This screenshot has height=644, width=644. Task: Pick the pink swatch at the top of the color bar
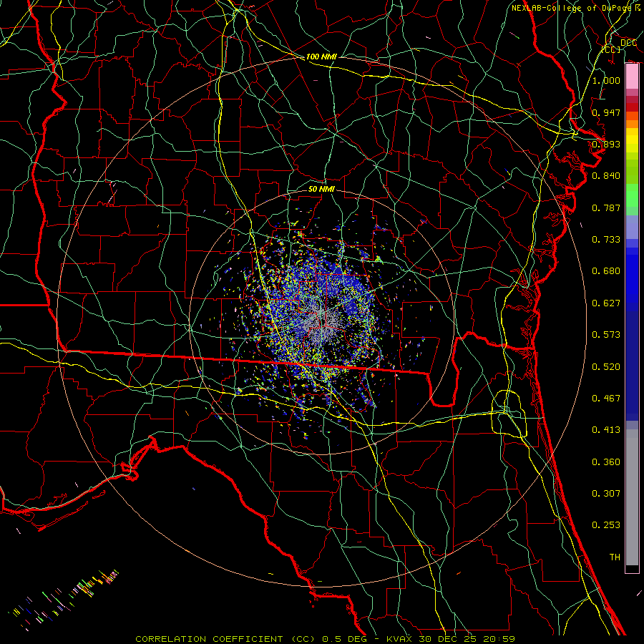632,76
